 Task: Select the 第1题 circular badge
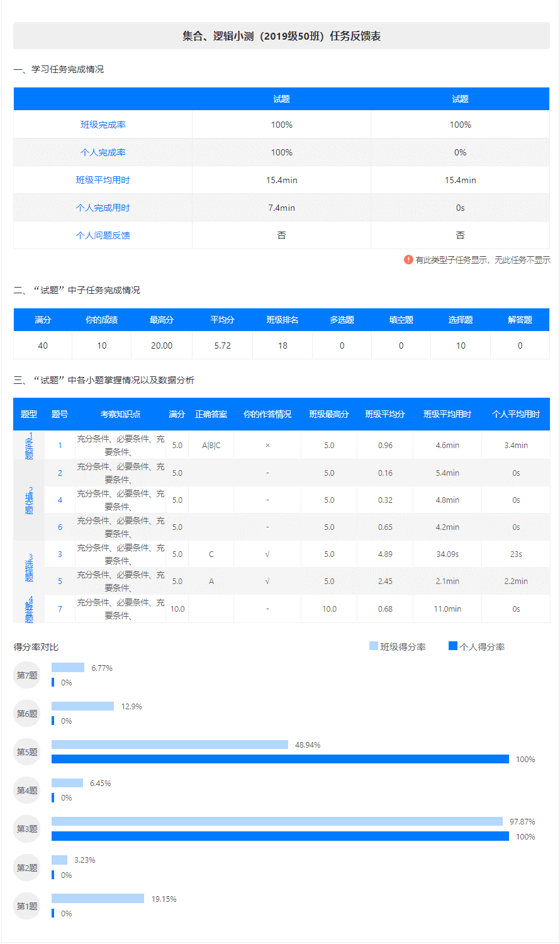[27, 906]
